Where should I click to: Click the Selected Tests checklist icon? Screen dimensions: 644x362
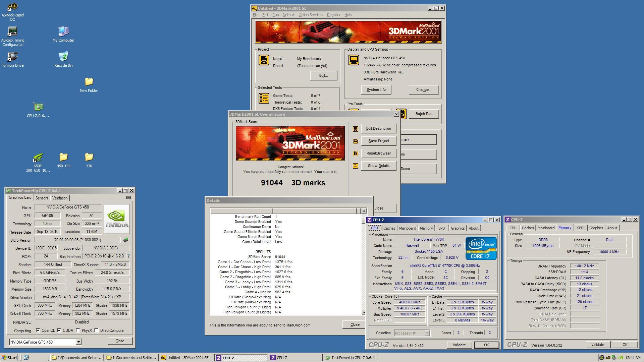pyautogui.click(x=264, y=98)
